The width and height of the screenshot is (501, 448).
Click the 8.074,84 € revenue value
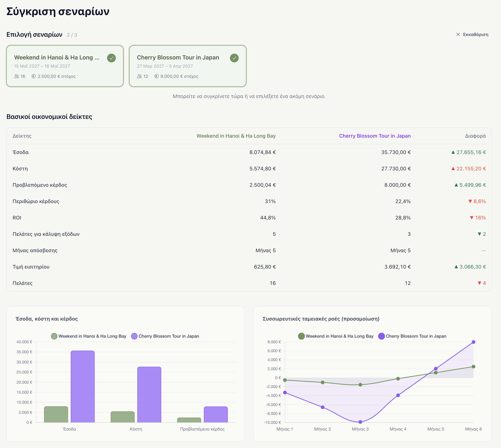pos(262,152)
